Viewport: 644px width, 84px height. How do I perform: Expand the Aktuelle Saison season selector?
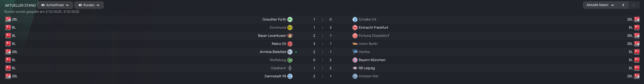click(600, 5)
